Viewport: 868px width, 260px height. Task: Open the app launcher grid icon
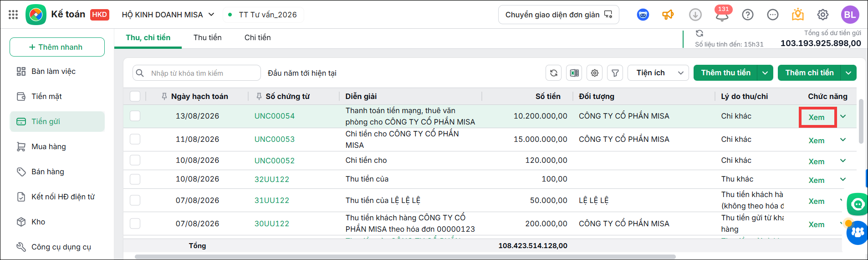[x=13, y=15]
